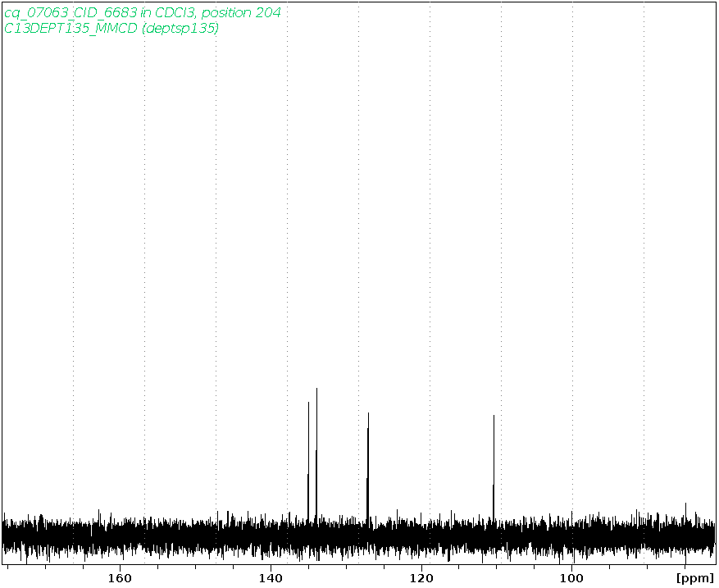
Task: Click the tallest peak near 134 ppm
Action: click(x=316, y=454)
